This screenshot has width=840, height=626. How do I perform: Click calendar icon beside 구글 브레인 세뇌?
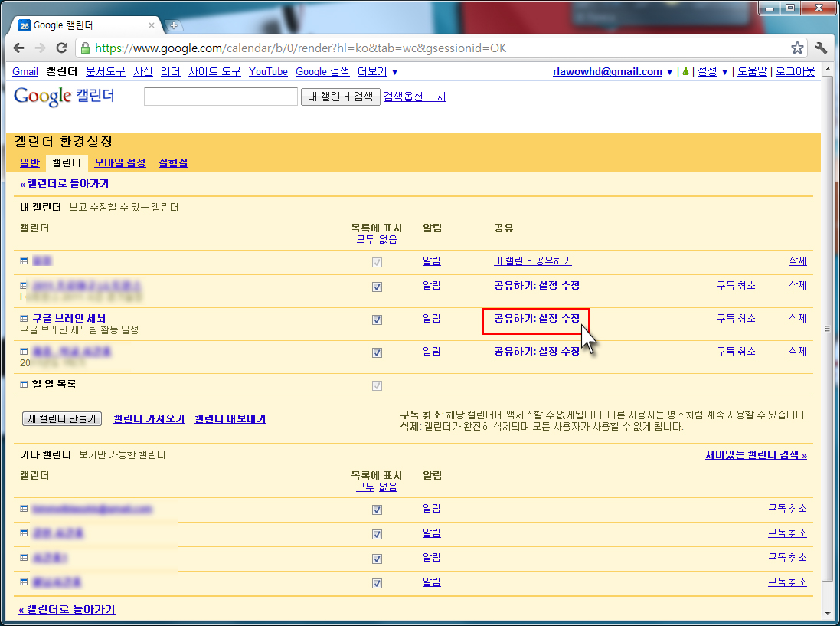point(24,318)
